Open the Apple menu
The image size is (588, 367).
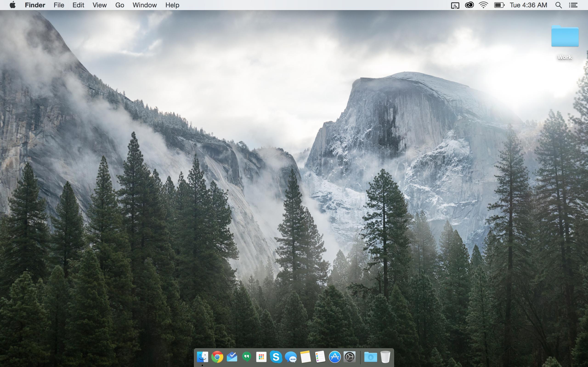click(12, 5)
